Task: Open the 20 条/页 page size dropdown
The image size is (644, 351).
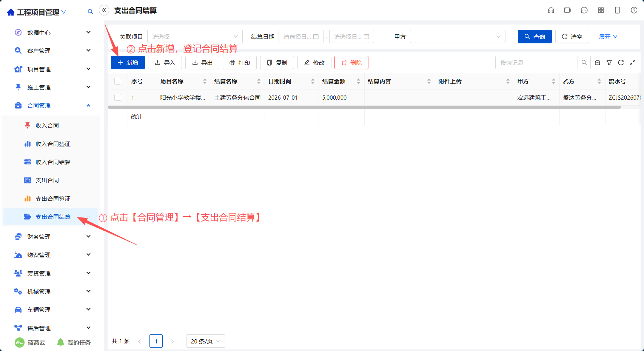Action: point(206,341)
